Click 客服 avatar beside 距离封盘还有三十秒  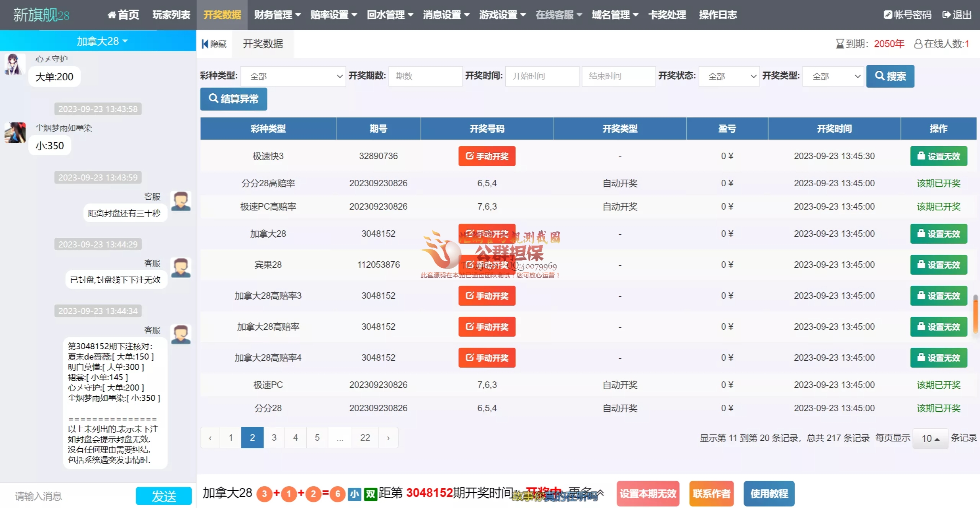click(x=181, y=202)
